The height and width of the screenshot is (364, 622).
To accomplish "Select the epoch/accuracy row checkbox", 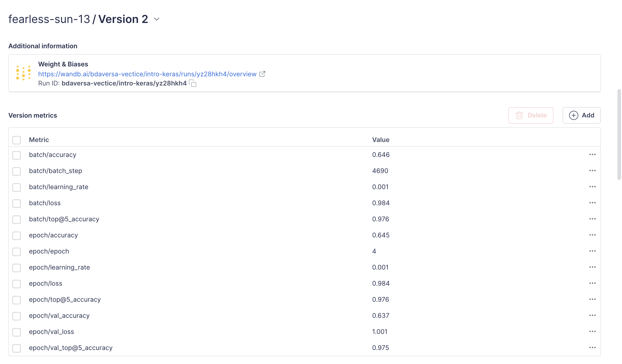I will pyautogui.click(x=17, y=236).
